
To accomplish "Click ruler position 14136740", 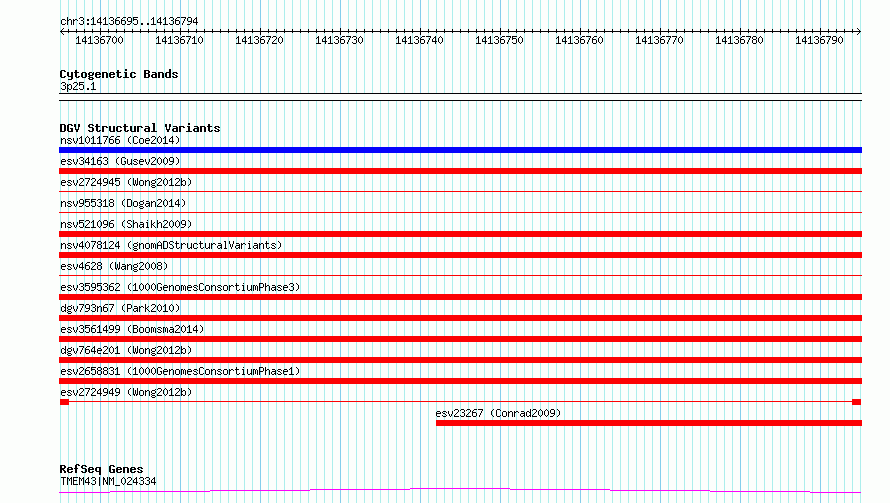I will click(x=419, y=40).
